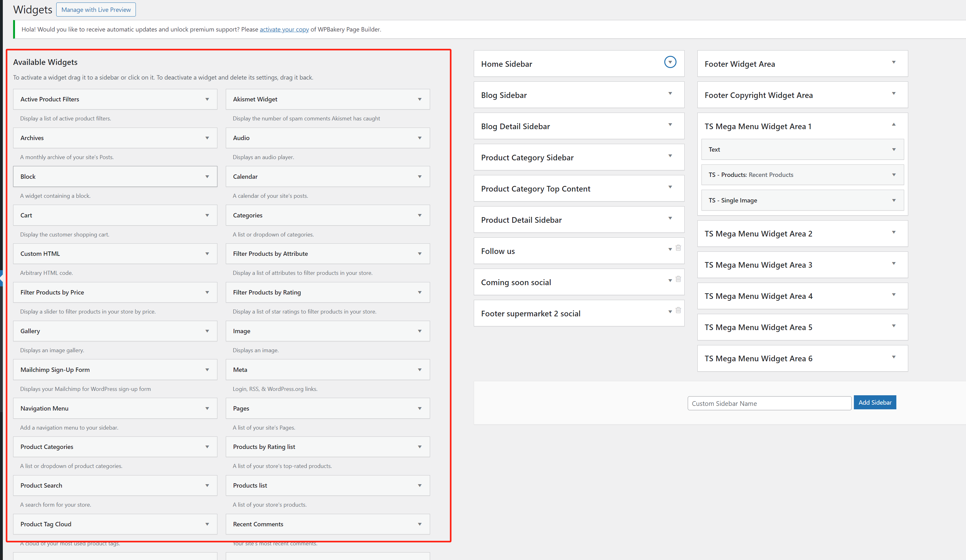Expand TS Mega Menu Widget Area 4
This screenshot has width=966, height=560.
(x=894, y=295)
